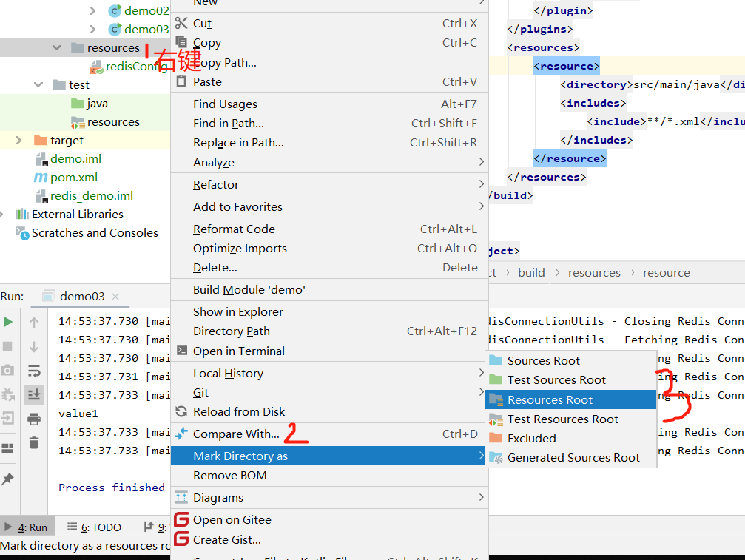Click the camera dump threads icon
Image resolution: width=745 pixels, height=560 pixels.
(x=7, y=370)
